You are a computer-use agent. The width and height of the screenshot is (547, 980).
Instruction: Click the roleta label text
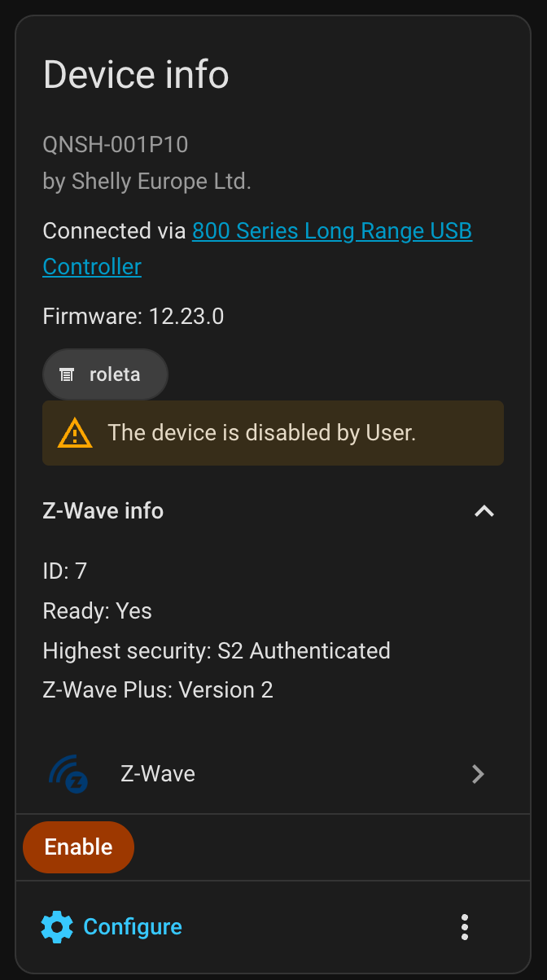pos(115,375)
